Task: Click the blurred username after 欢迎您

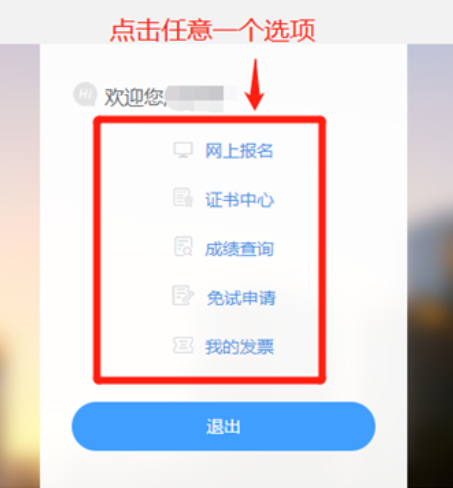Action: [x=202, y=98]
